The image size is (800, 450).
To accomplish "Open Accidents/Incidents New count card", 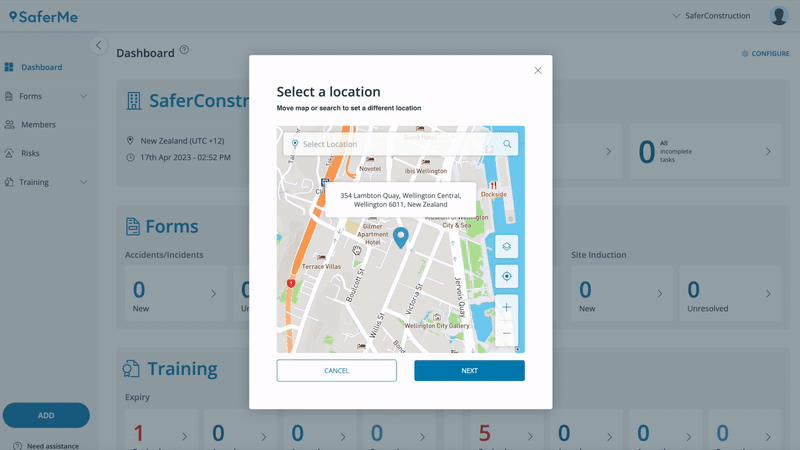I will pyautogui.click(x=176, y=293).
